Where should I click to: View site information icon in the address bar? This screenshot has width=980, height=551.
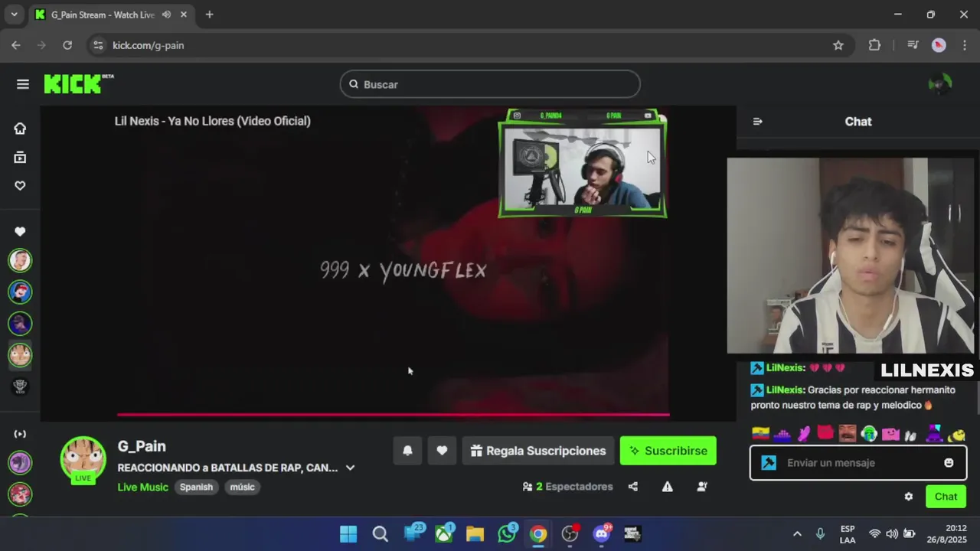(98, 45)
